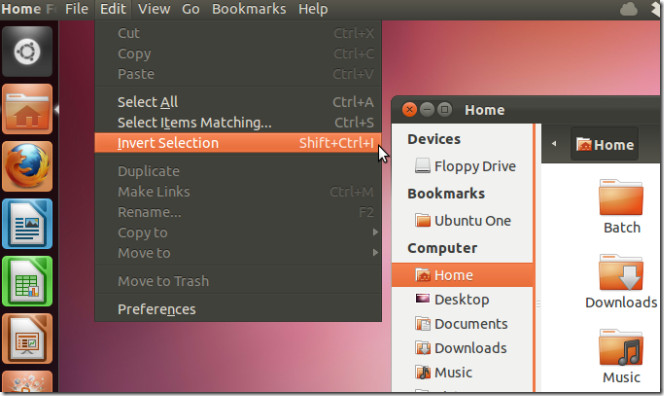Open the Bookmarks menu
664x396 pixels.
pos(249,9)
